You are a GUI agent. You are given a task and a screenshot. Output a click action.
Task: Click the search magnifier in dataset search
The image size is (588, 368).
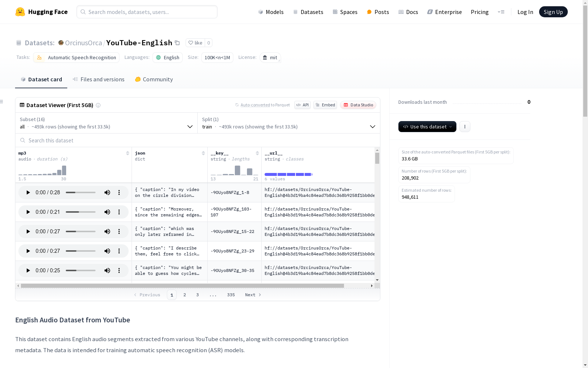click(x=23, y=141)
